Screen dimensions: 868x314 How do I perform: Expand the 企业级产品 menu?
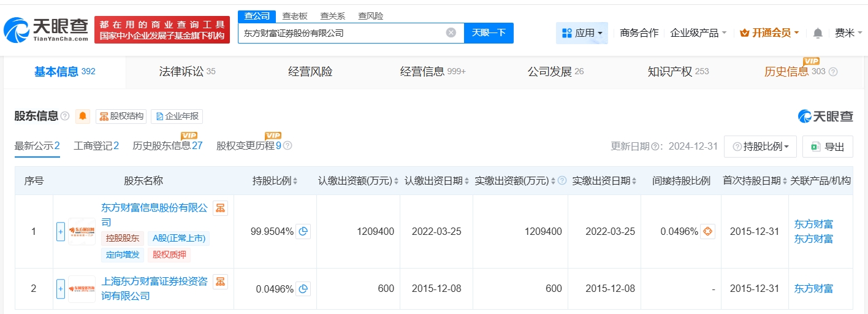[698, 33]
